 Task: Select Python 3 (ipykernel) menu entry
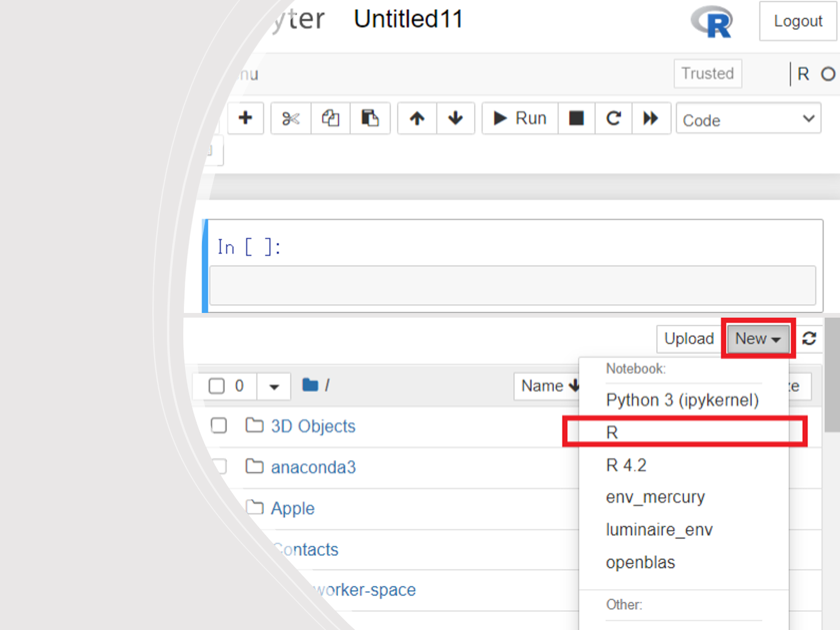(682, 400)
